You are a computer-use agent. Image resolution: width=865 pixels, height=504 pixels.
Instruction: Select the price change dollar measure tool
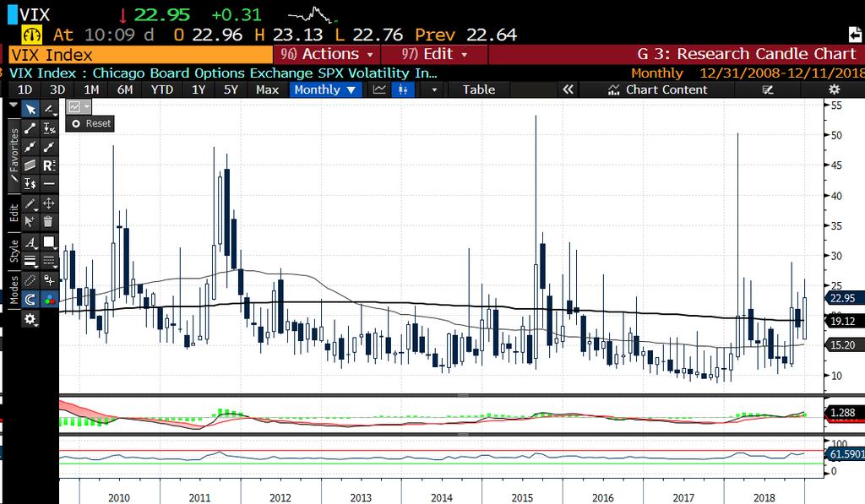pyautogui.click(x=30, y=184)
